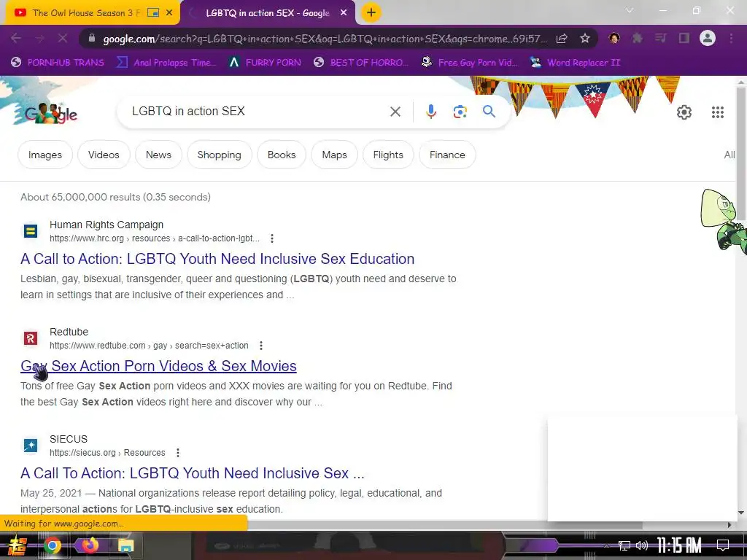Click the SIECUS favicon
The height and width of the screenshot is (560, 747).
(x=31, y=446)
